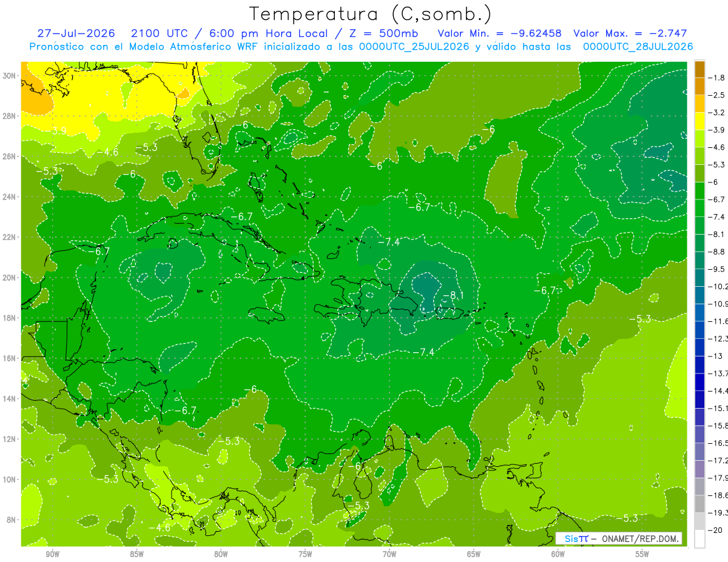The width and height of the screenshot is (728, 562).
Task: Select the forecast date "27-Jul-2026"
Action: click(76, 33)
